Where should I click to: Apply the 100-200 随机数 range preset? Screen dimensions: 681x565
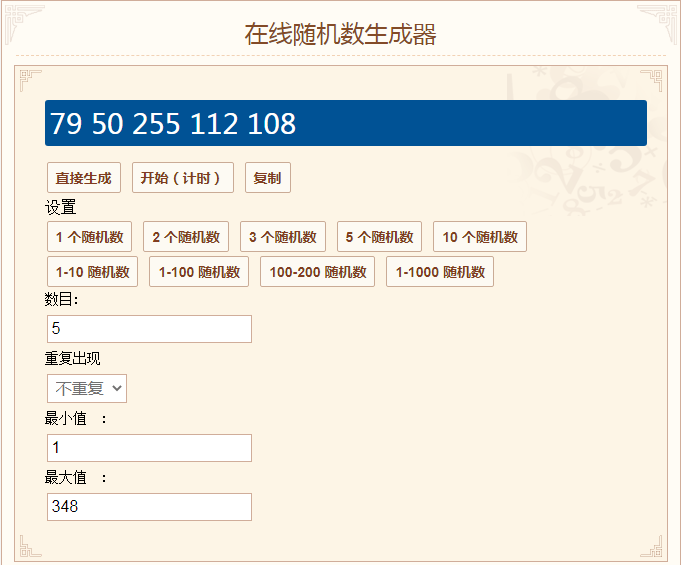[x=317, y=272]
